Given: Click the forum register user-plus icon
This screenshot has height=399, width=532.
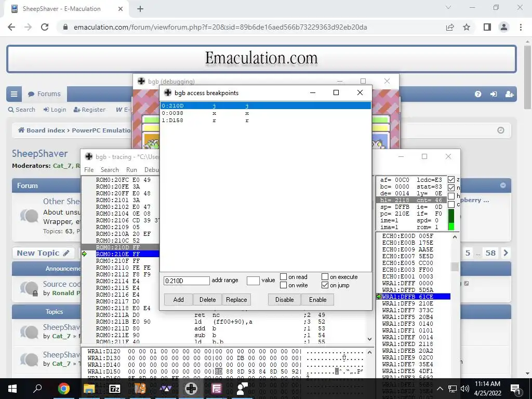Looking at the screenshot, I should pyautogui.click(x=509, y=94).
